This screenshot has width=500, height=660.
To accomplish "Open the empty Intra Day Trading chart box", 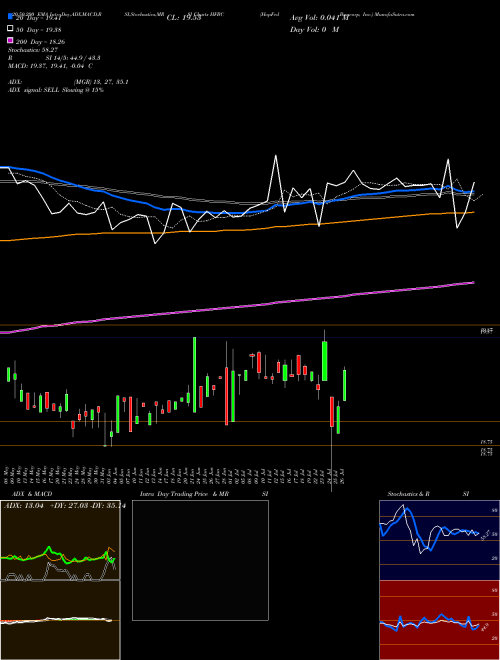I will [200, 560].
